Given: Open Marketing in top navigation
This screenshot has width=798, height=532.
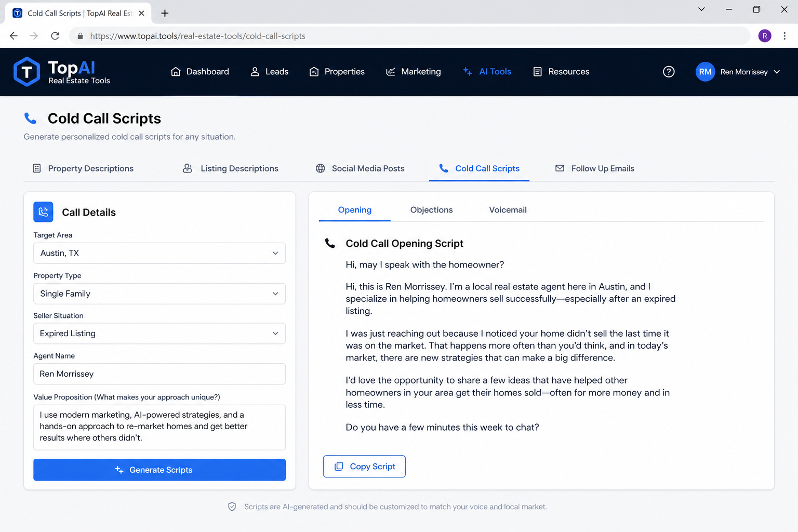Looking at the screenshot, I should tap(414, 72).
